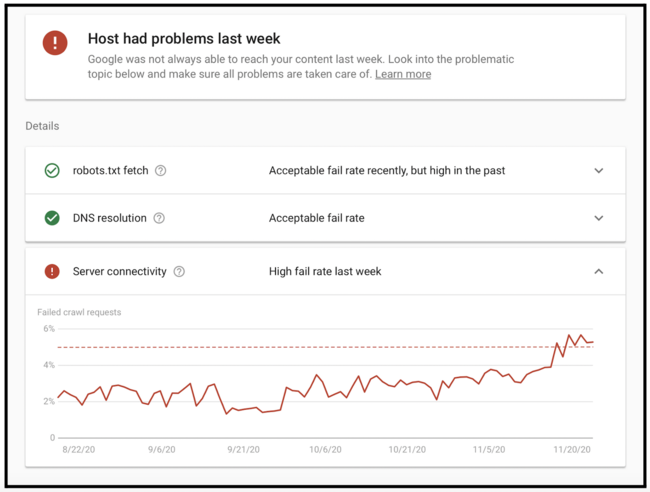
Task: Click red error icon next to Server connectivity
Action: (52, 271)
